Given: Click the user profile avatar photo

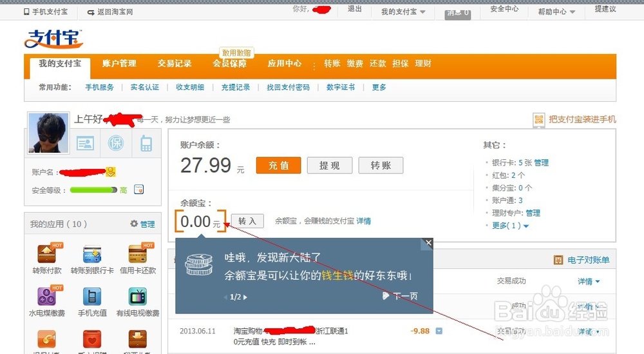Looking at the screenshot, I should point(48,133).
